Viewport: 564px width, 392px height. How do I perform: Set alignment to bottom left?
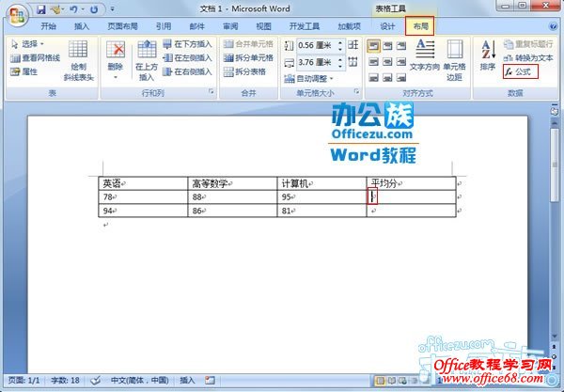374,77
